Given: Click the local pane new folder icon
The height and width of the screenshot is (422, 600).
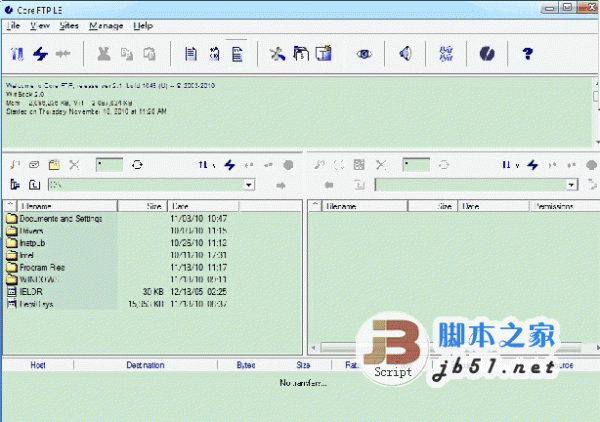Looking at the screenshot, I should coord(54,165).
